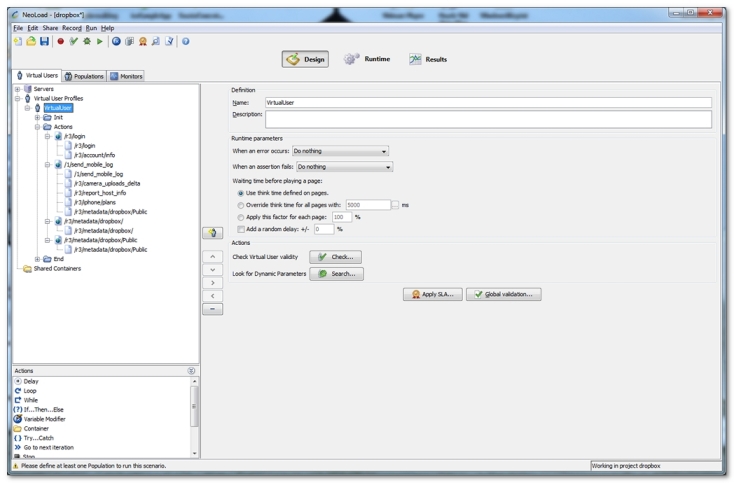Collapse the /r3/login page node

[x=47, y=136]
